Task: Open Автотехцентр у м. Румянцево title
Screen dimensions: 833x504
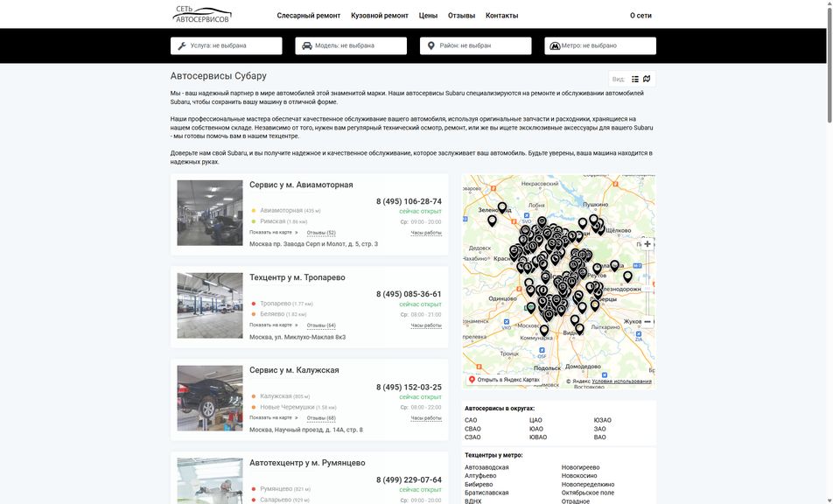Action: click(308, 463)
